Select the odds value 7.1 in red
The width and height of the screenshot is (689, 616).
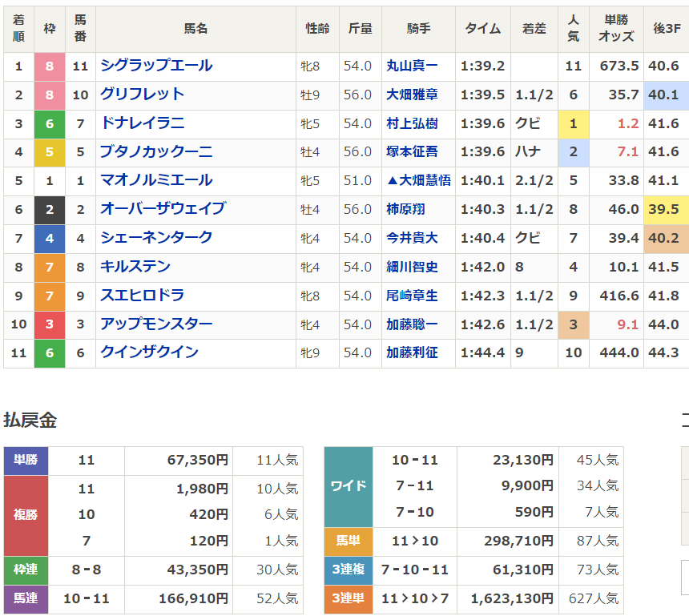628,152
